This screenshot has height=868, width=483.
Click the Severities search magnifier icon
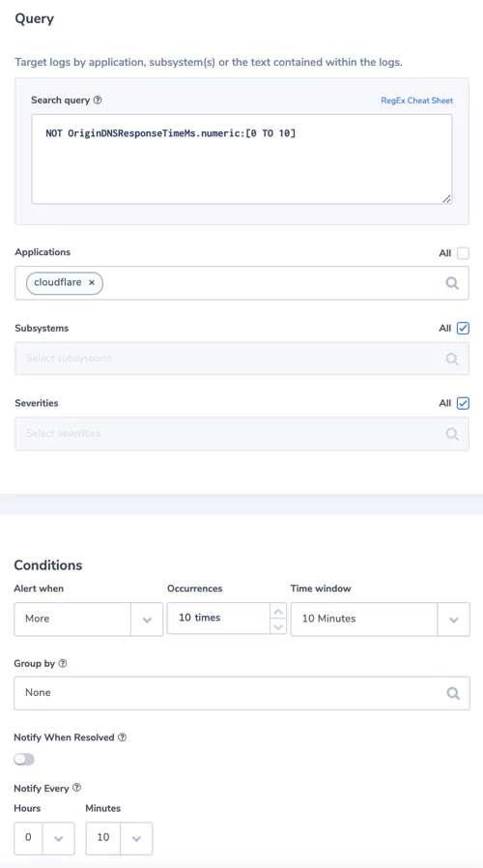click(452, 433)
